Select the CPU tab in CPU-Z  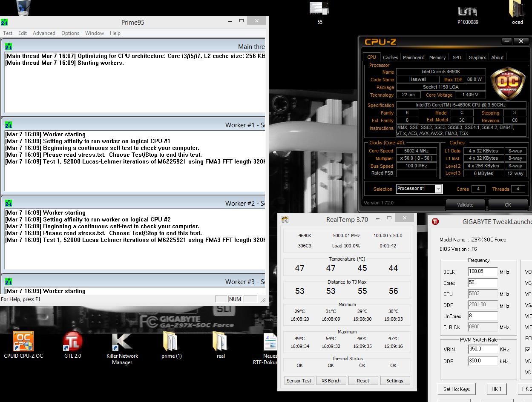tap(372, 57)
